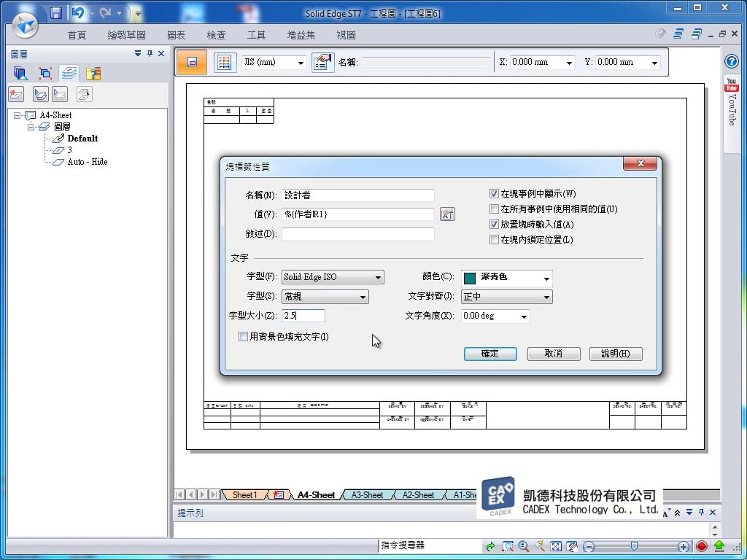Screen dimensions: 747x560
Task: Confirm dialog with 確定 button
Action: pos(490,354)
